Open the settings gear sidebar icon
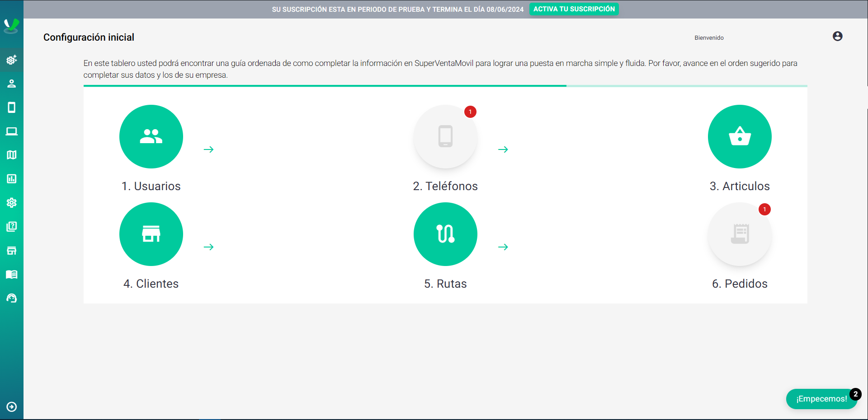Screen dimensions: 868x420 tap(12, 203)
